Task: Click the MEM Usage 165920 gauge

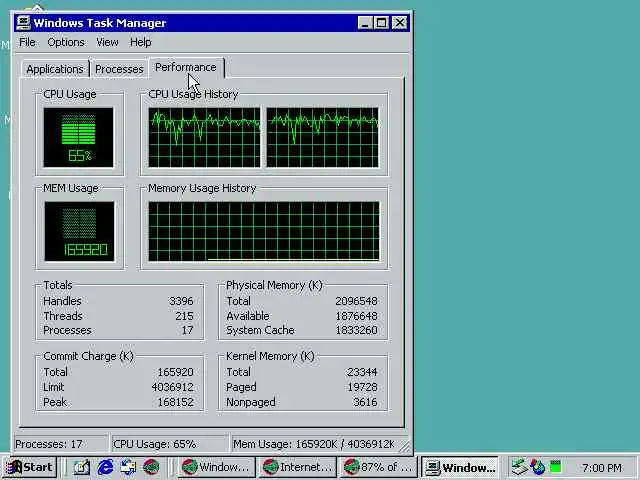Action: [79, 231]
